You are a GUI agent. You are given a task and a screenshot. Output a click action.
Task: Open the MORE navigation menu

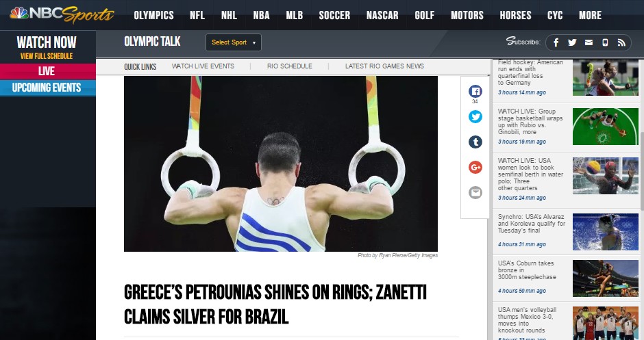[x=590, y=15]
